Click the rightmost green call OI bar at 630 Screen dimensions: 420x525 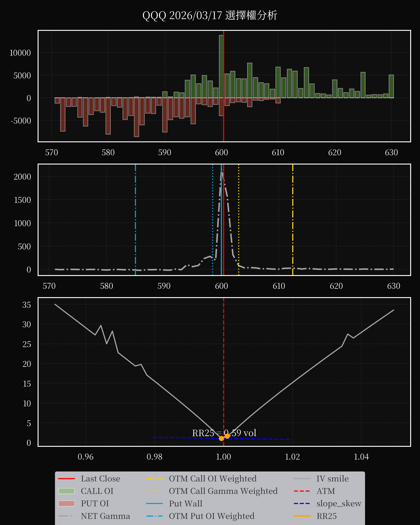coord(391,86)
